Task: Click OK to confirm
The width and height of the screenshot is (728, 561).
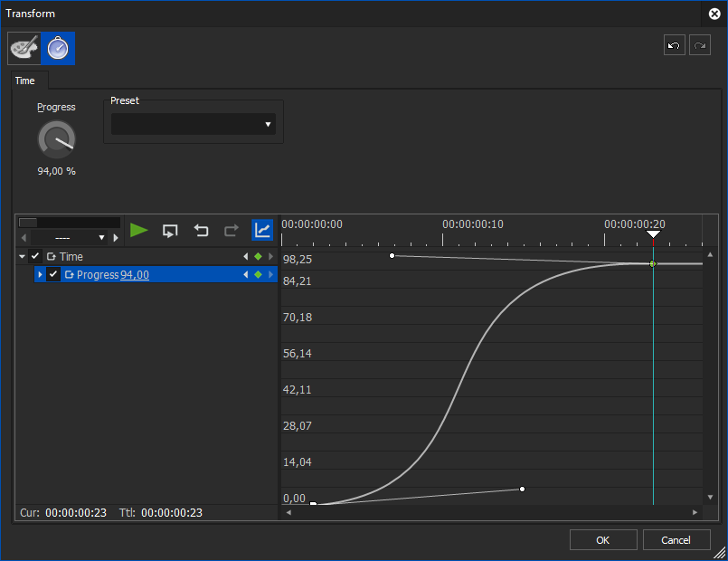Action: coord(603,540)
